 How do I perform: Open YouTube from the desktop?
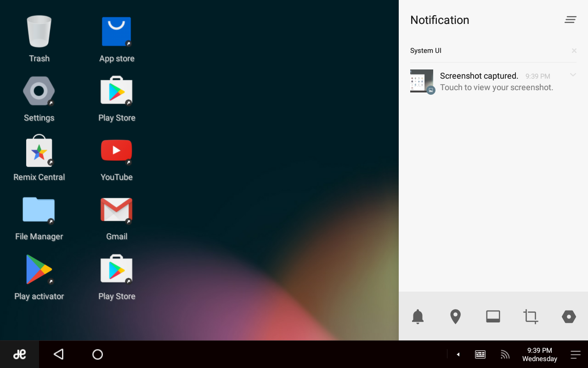117,151
